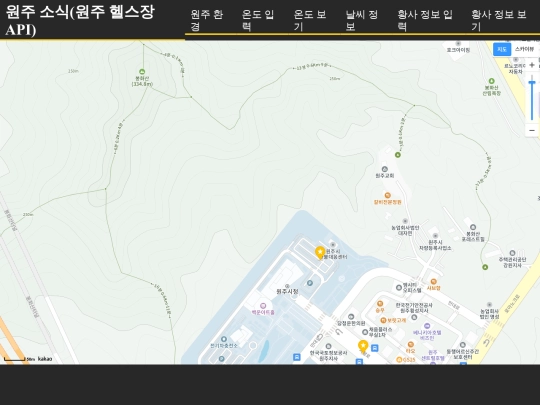Click the 한국전기안전공사 place icon
540x405 pixels.
(414, 317)
